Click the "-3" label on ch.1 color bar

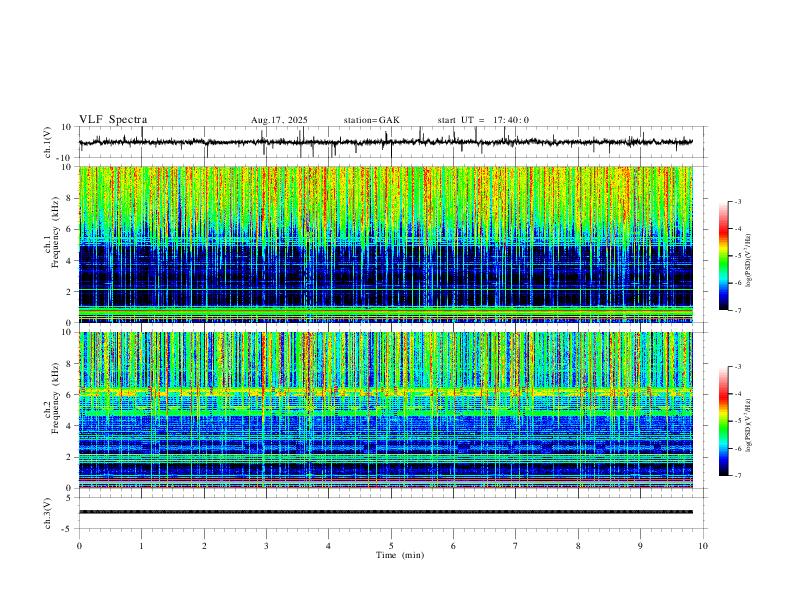[x=737, y=201]
